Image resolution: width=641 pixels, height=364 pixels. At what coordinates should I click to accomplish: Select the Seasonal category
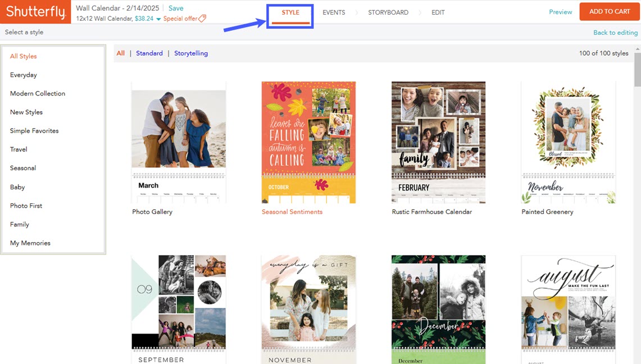click(22, 167)
